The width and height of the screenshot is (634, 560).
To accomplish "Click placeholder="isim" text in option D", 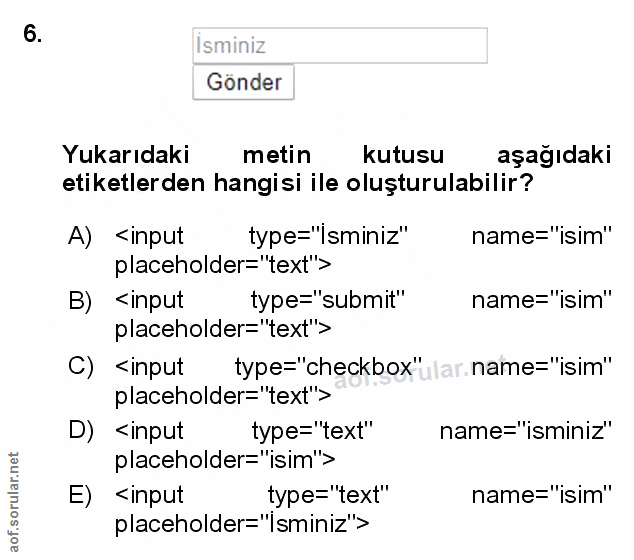I will 224,459.
